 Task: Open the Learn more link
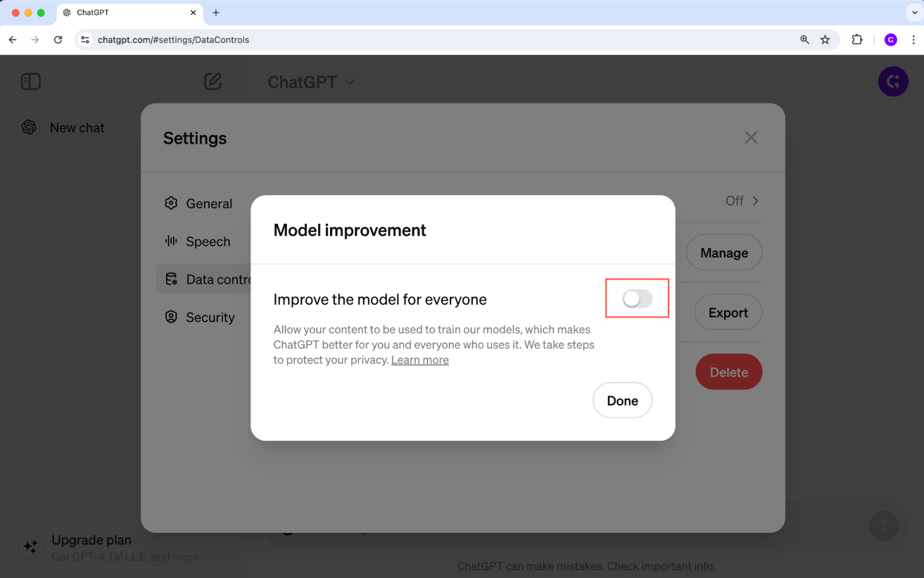click(x=419, y=360)
